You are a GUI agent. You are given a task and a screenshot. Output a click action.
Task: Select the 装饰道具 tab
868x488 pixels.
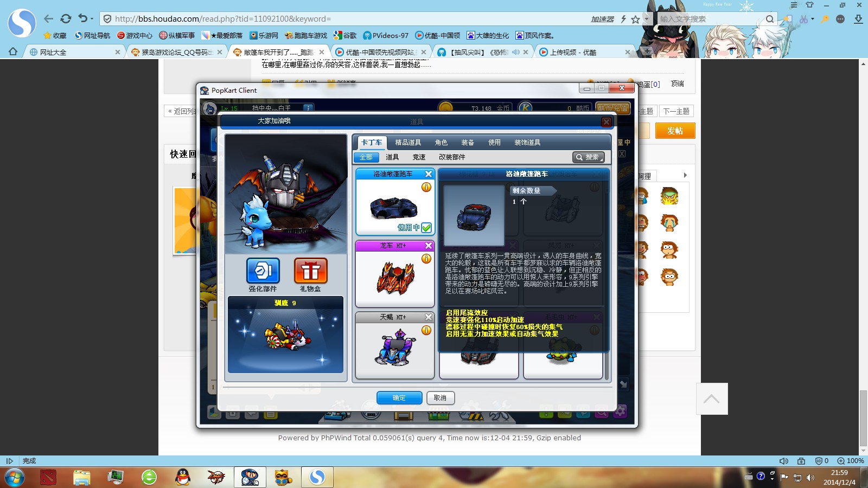tap(527, 142)
